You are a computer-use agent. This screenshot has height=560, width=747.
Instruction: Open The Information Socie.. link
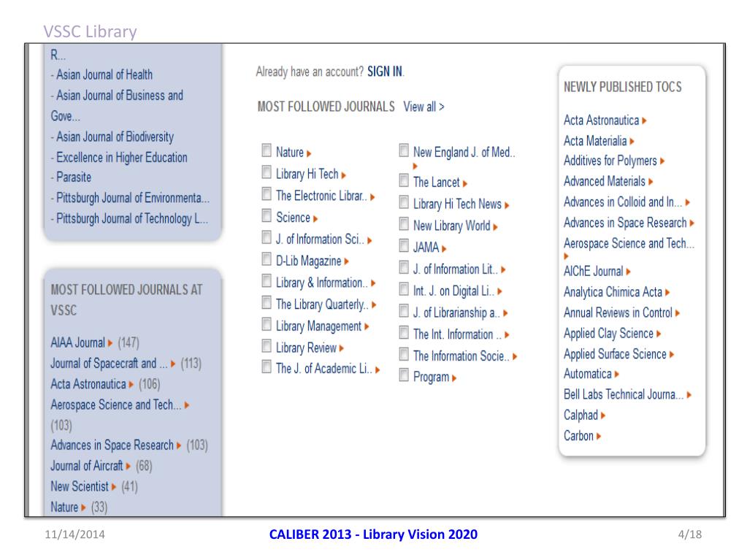461,356
